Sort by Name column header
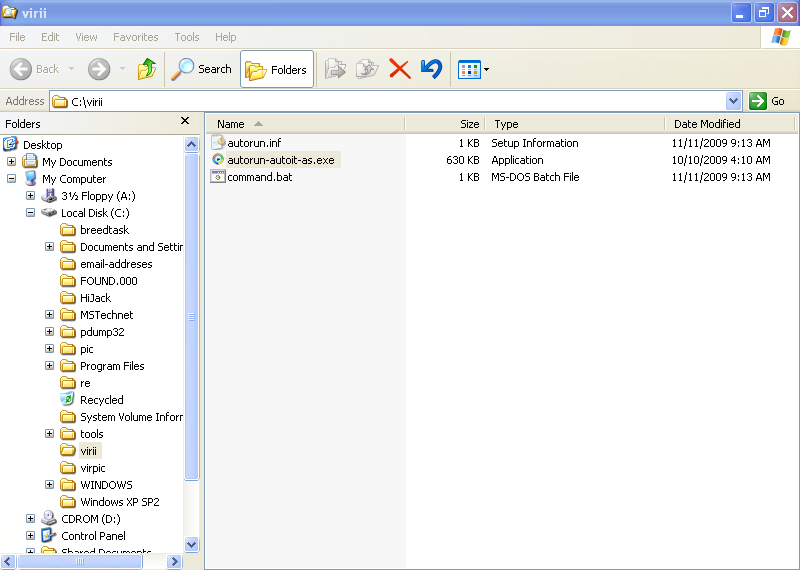Screen dimensions: 800x570 pyautogui.click(x=305, y=124)
